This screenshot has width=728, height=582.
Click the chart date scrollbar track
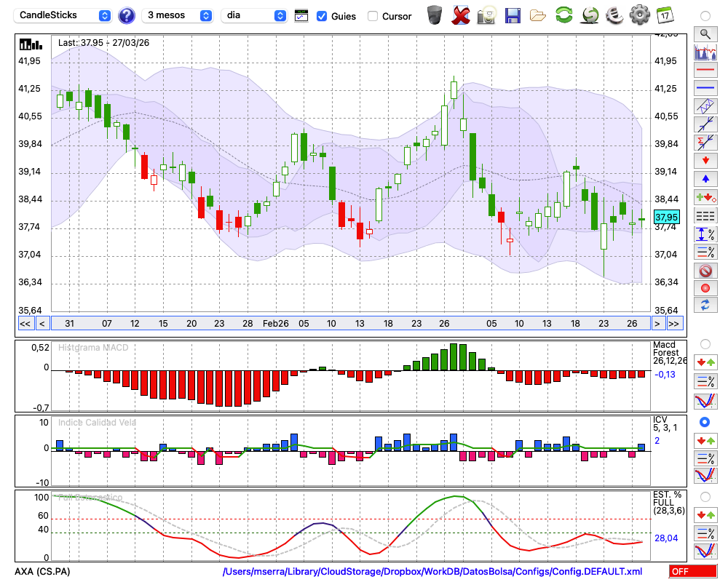click(349, 324)
